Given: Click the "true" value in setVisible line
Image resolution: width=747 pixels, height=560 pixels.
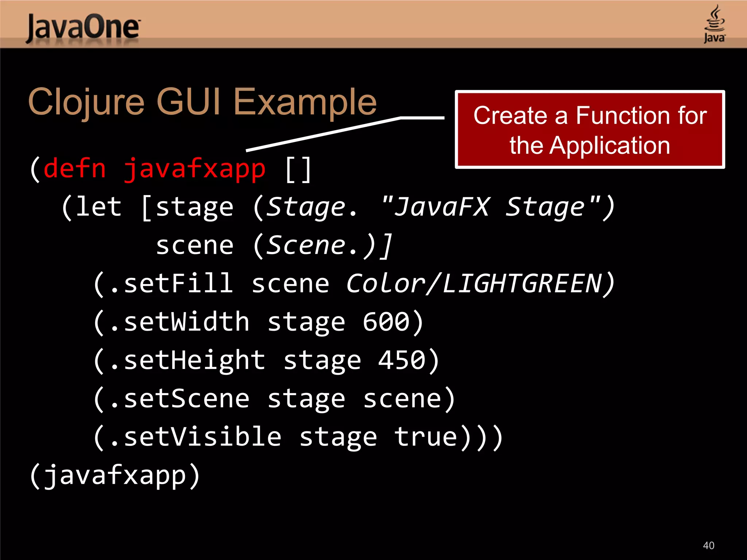Looking at the screenshot, I should tap(426, 437).
